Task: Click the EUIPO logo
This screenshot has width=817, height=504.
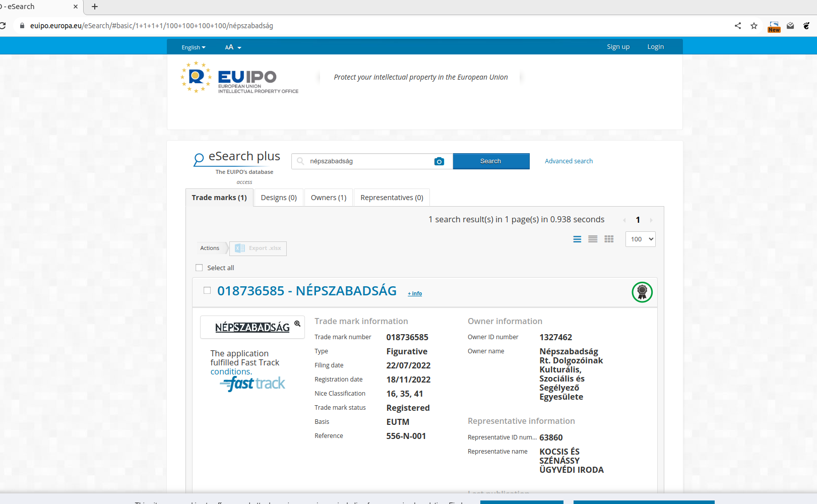Action: coord(239,77)
